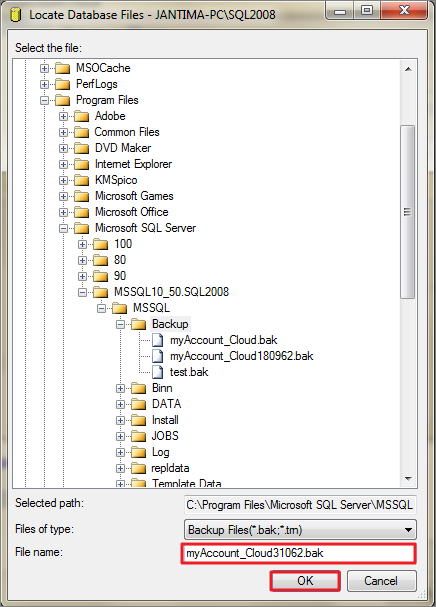Click the Microsoft Office folder icon
The height and width of the screenshot is (607, 436).
[82, 212]
